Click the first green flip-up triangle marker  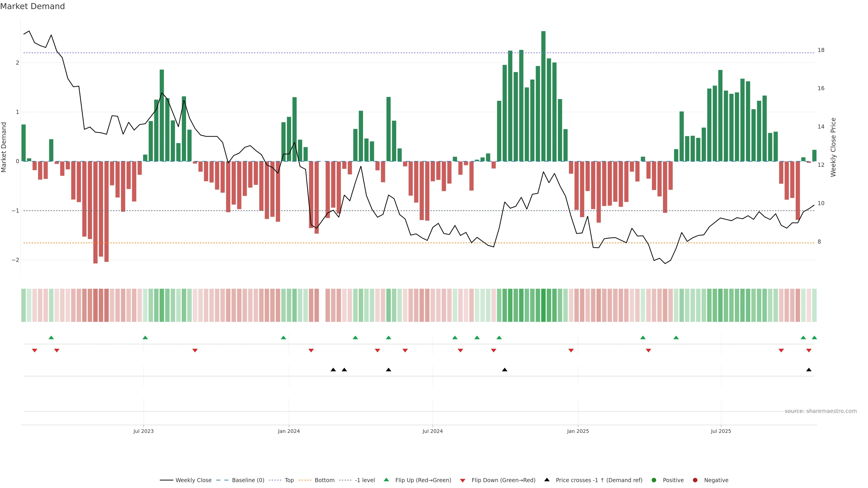51,338
